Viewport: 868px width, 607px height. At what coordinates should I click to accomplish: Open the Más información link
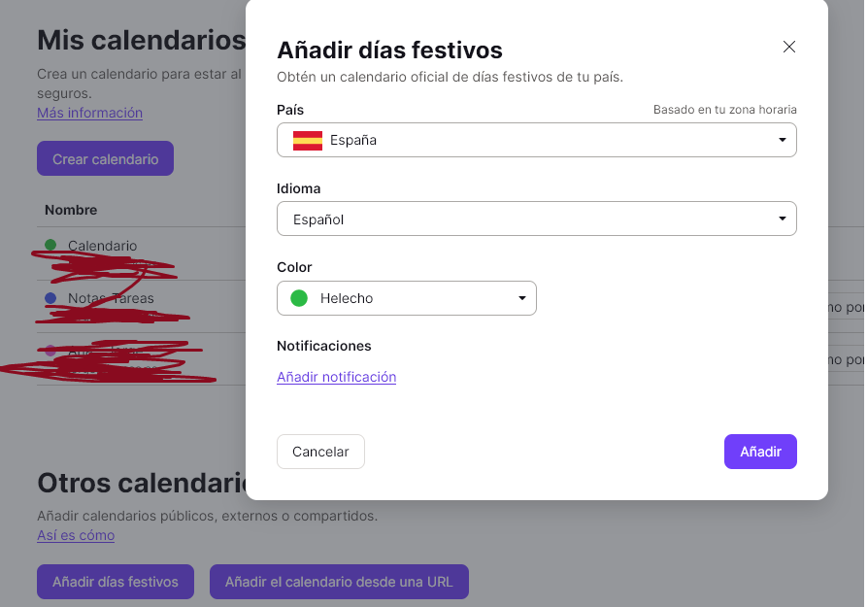pos(89,113)
